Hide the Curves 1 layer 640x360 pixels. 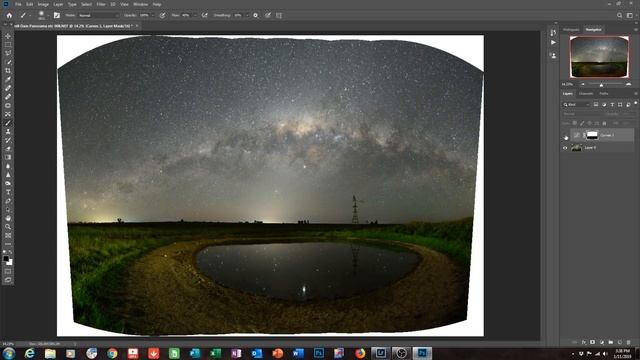click(x=565, y=136)
